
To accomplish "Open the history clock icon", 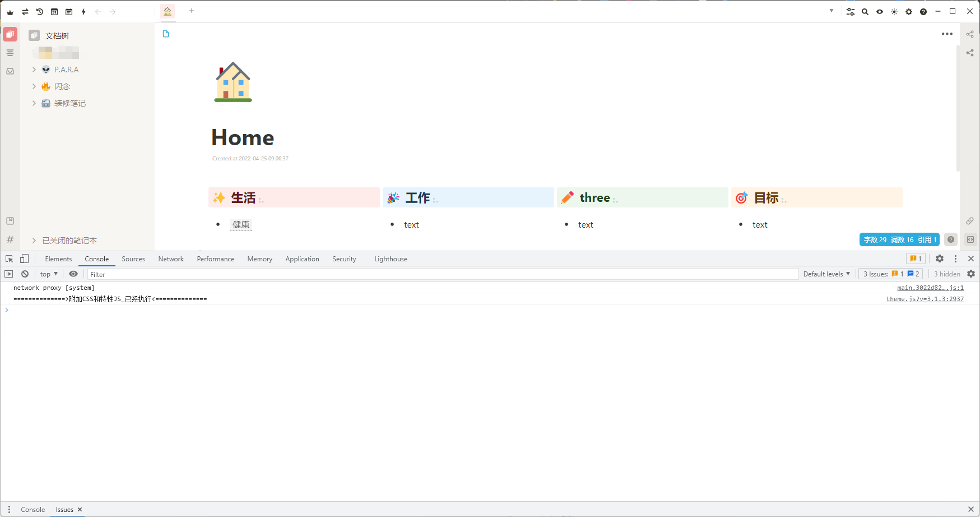I will pos(40,12).
